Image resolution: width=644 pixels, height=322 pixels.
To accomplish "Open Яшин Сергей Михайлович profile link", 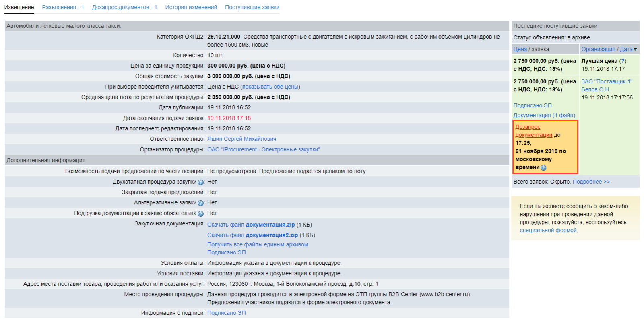I will (x=242, y=139).
